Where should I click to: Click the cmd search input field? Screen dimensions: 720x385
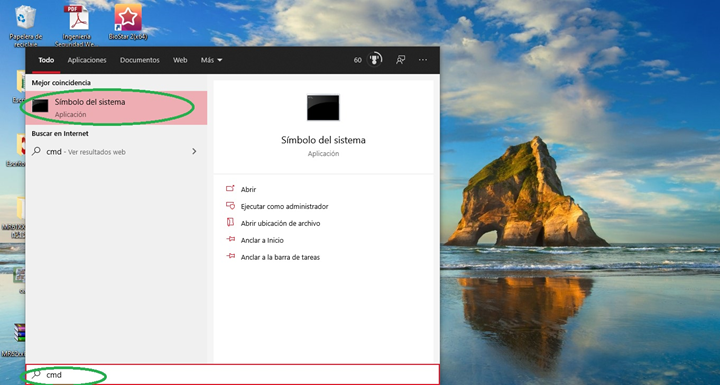click(x=232, y=374)
